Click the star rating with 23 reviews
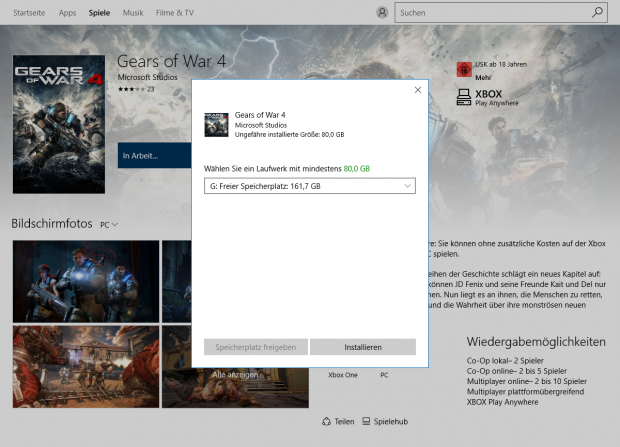The image size is (620, 447). [x=136, y=89]
